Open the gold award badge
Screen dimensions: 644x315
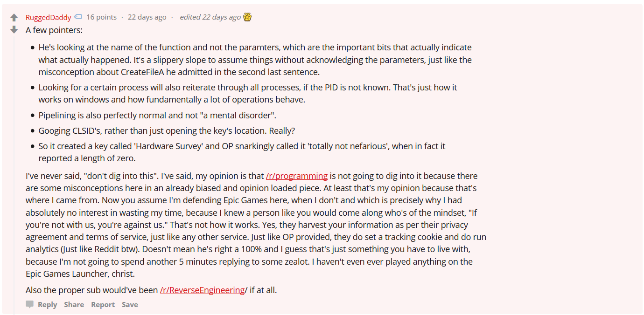click(x=247, y=17)
